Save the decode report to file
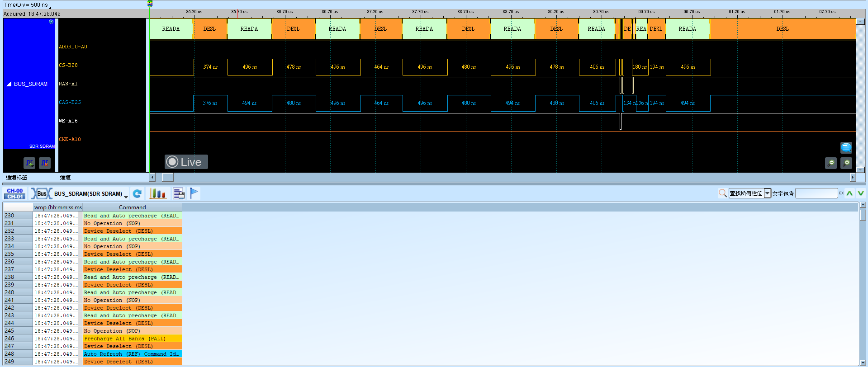The image size is (868, 367). (x=179, y=193)
